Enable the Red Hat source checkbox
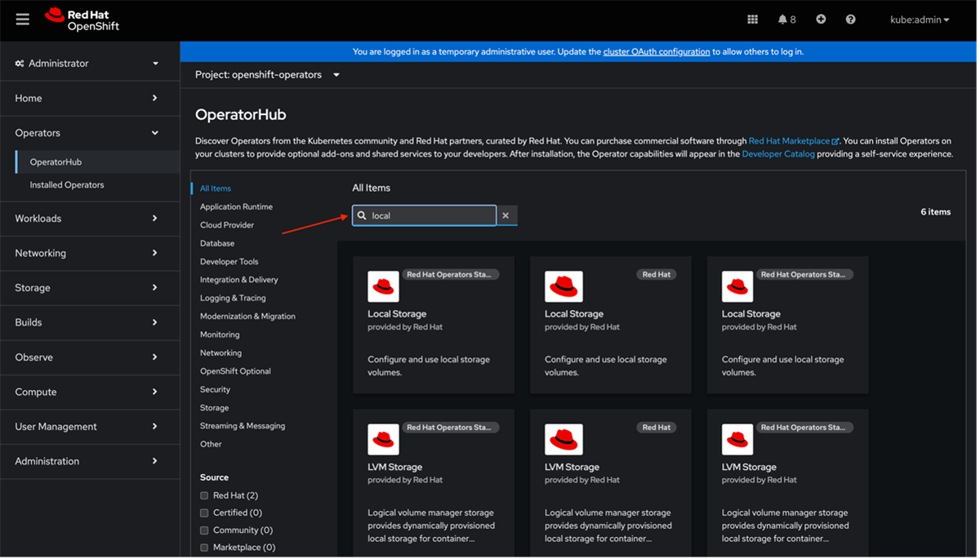Image resolution: width=980 pixels, height=559 pixels. 203,495
